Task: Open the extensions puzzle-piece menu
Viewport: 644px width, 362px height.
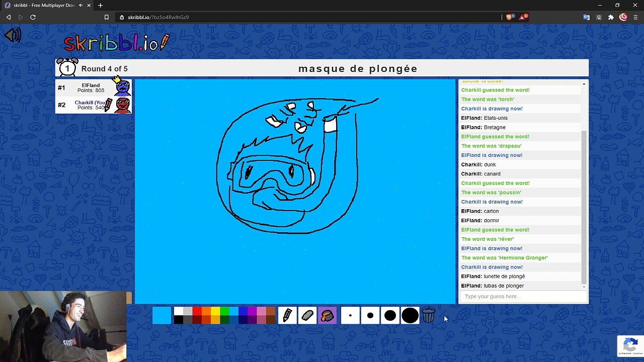Action: 611,17
